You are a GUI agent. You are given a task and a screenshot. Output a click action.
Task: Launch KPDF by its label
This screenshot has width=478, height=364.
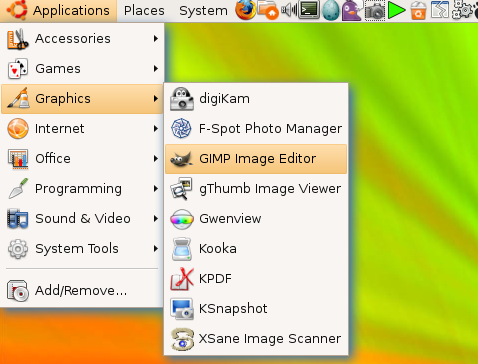pos(215,279)
